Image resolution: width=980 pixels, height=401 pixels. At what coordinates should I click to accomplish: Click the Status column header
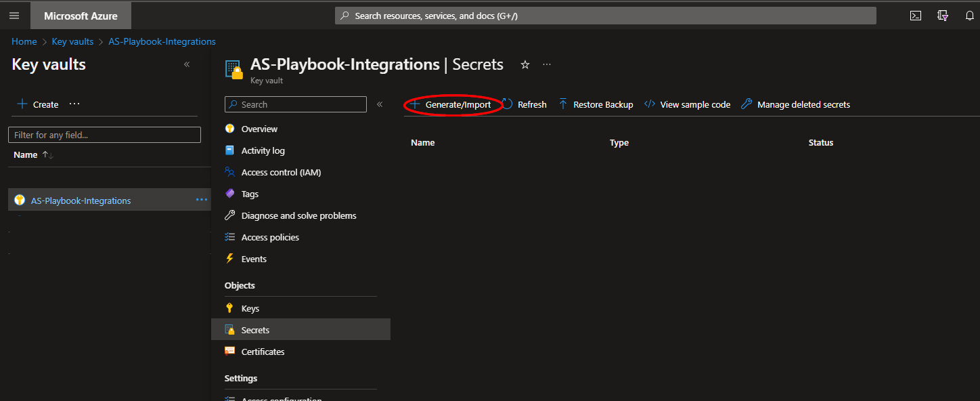pos(821,143)
